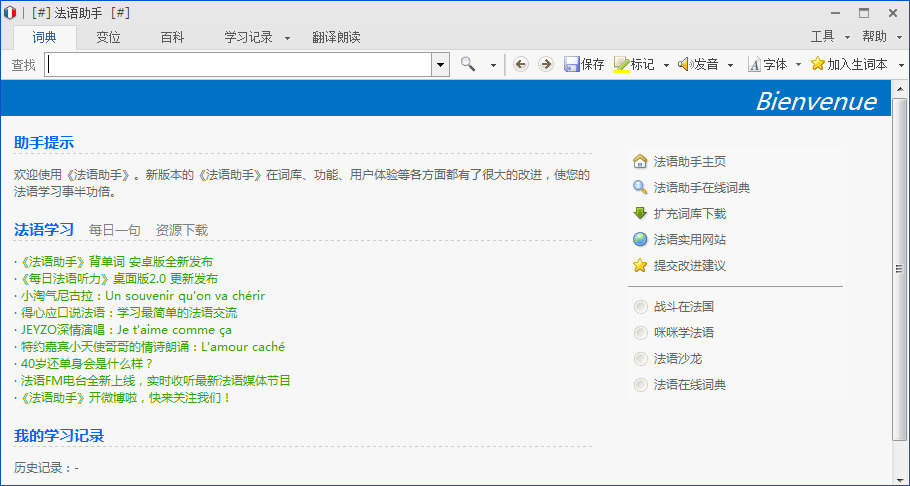Click the vertical scrollbar thumb
Screen dimensions: 910x486
coord(900,268)
